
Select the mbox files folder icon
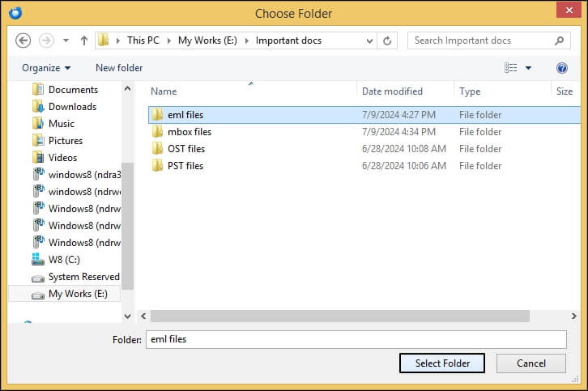(157, 132)
